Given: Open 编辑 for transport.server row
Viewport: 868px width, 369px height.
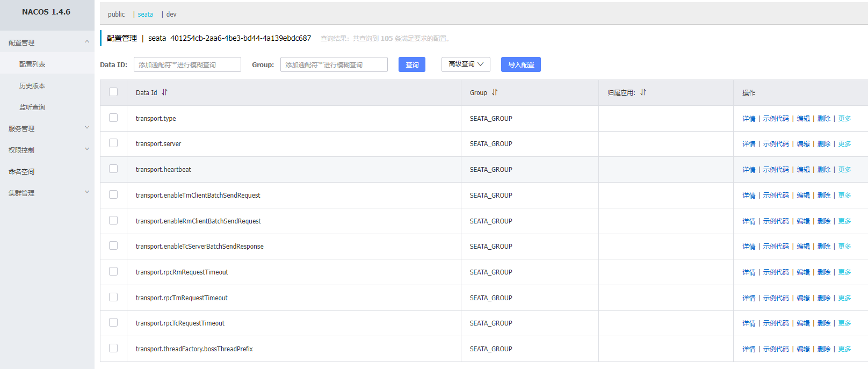Looking at the screenshot, I should 803,144.
